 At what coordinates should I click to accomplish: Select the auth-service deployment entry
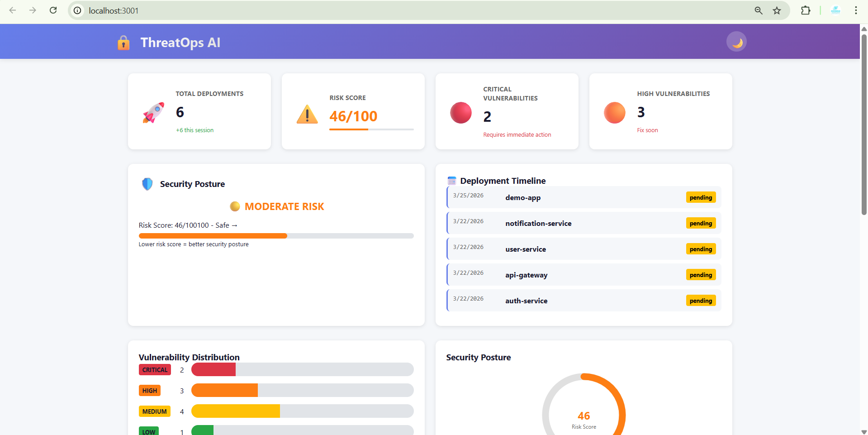pos(583,301)
